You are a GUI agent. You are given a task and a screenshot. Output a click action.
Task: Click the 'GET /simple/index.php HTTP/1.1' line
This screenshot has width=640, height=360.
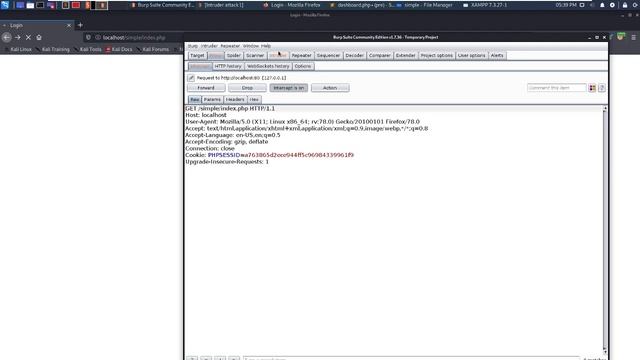point(230,109)
